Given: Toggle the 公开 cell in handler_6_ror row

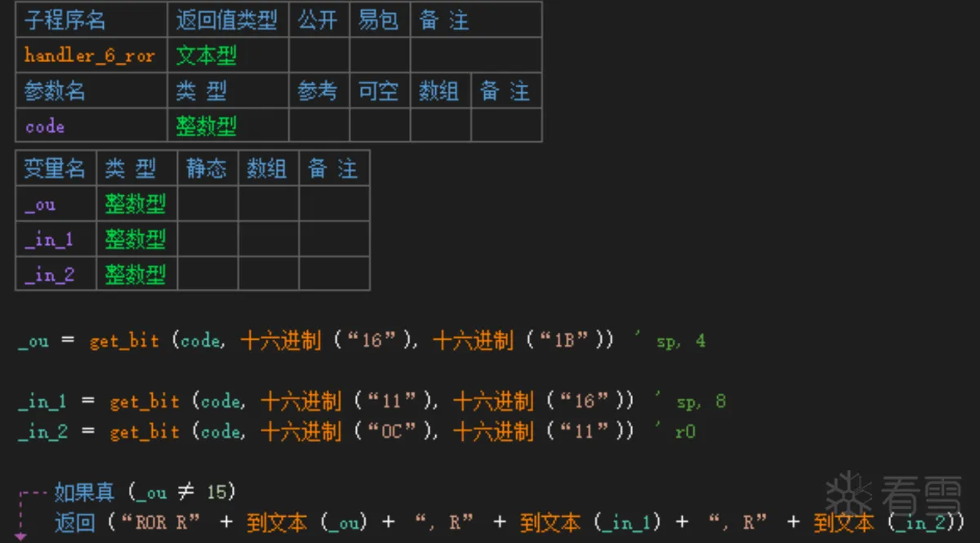Looking at the screenshot, I should 319,56.
